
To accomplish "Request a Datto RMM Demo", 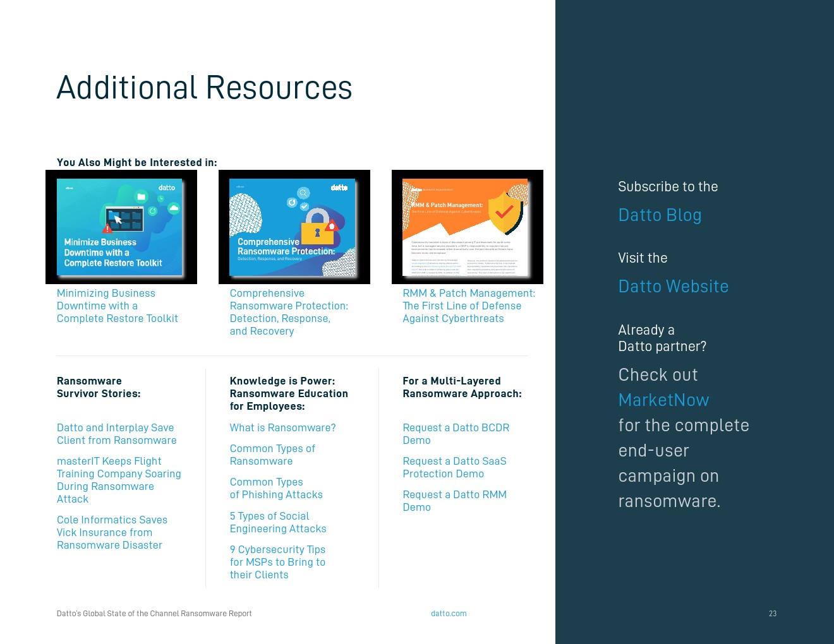I will 454,501.
